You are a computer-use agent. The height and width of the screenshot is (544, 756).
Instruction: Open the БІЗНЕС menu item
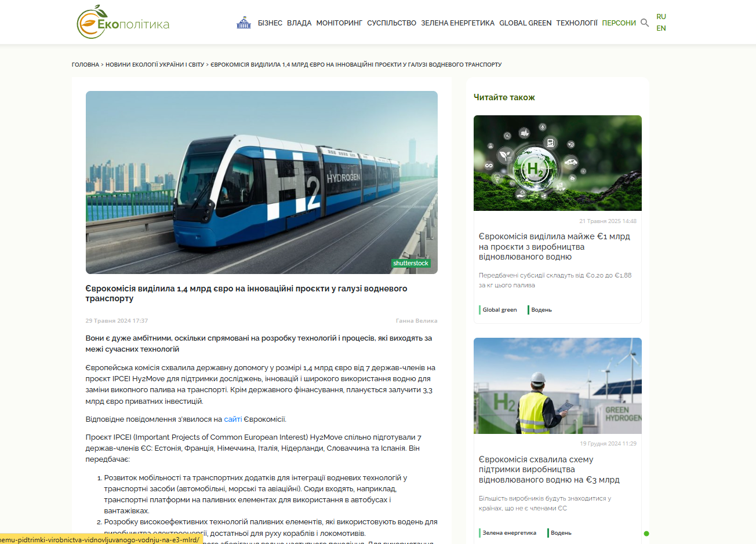[x=270, y=23]
